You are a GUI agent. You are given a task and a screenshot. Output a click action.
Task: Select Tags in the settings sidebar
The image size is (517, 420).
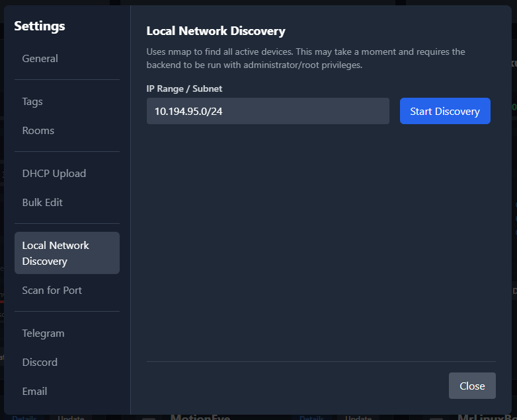(32, 102)
